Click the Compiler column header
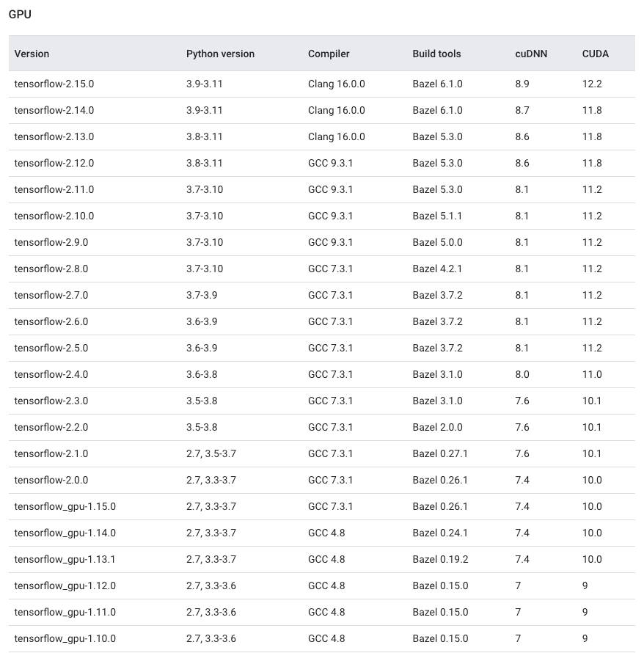The width and height of the screenshot is (644, 653). (x=329, y=54)
